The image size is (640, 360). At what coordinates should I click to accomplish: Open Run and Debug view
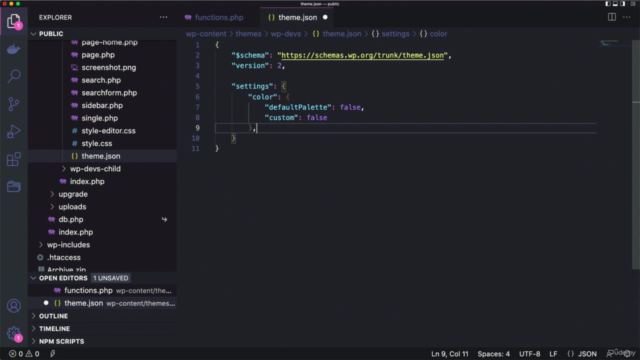tap(13, 131)
